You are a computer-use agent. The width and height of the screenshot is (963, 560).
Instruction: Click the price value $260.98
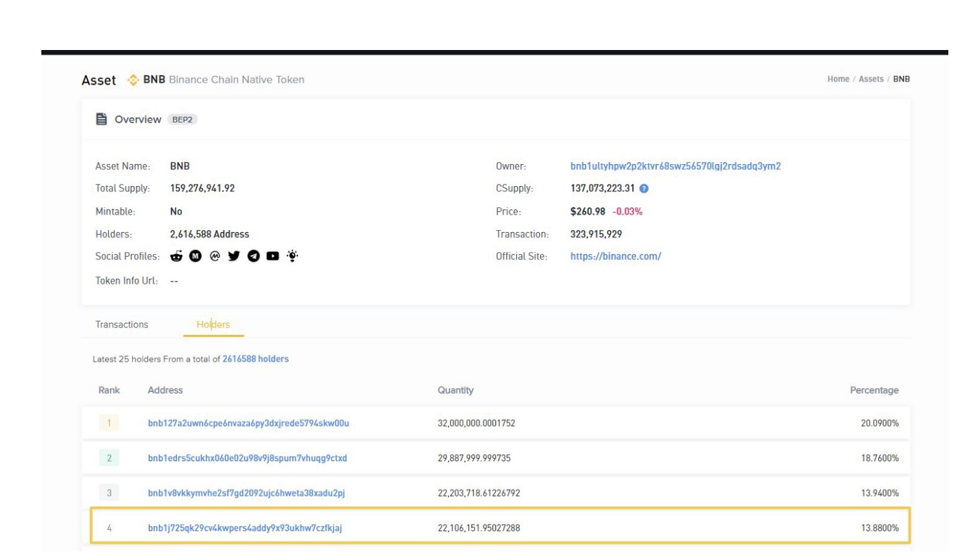pos(588,211)
